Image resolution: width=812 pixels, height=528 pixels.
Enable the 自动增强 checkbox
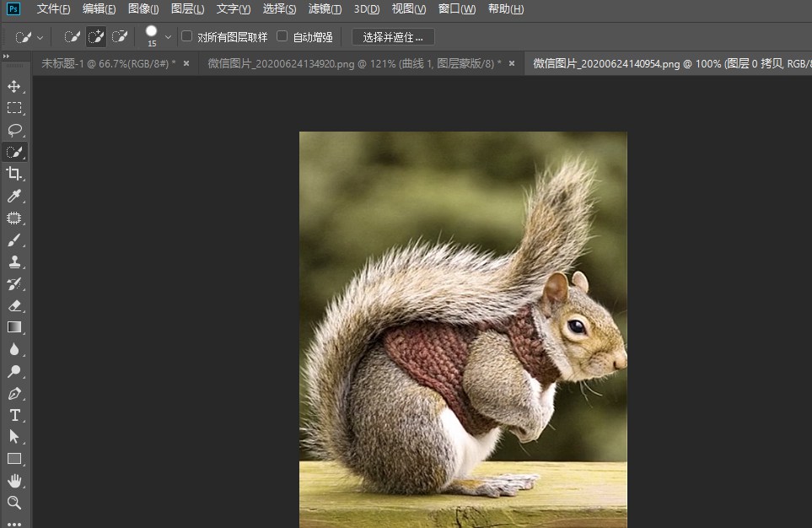tap(282, 36)
